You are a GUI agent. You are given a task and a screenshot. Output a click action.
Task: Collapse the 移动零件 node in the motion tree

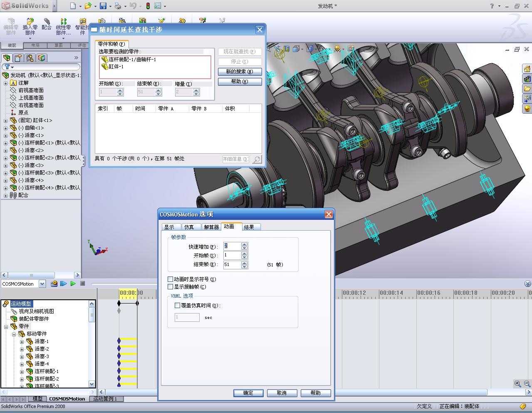pyautogui.click(x=14, y=334)
